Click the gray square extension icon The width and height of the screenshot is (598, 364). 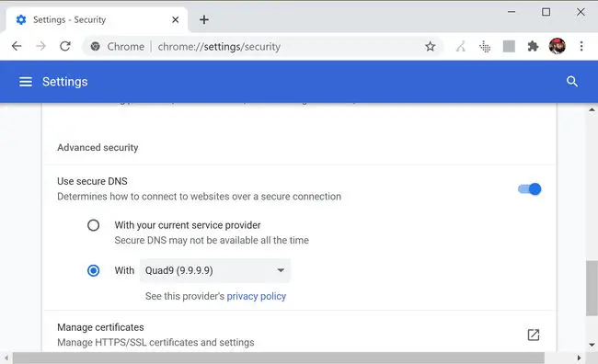tap(509, 47)
